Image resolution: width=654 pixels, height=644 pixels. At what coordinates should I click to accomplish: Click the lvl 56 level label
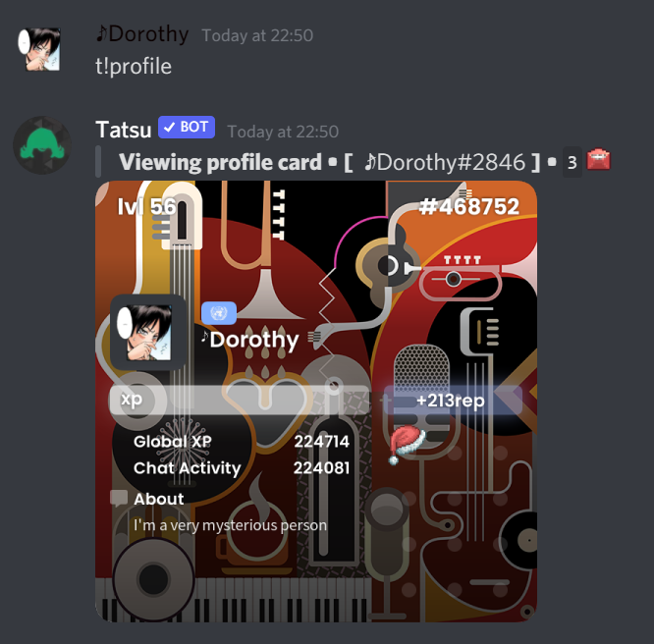[146, 206]
